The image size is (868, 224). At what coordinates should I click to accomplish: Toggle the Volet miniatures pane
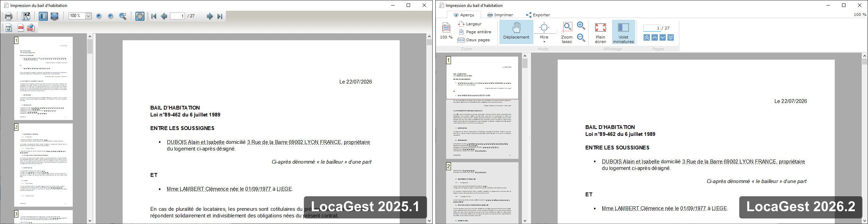click(623, 32)
